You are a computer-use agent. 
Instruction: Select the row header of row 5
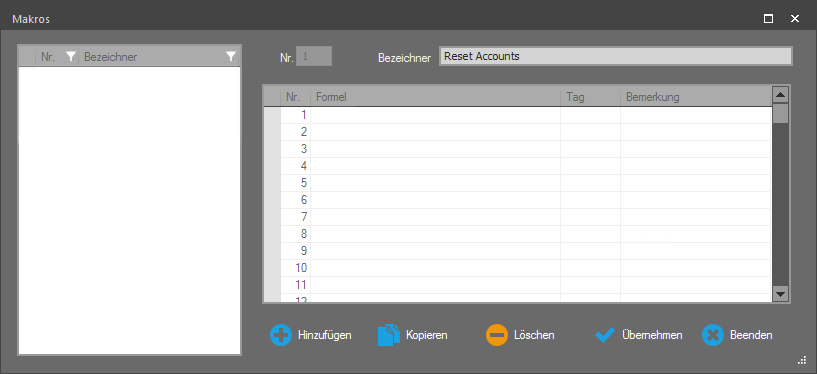point(273,183)
